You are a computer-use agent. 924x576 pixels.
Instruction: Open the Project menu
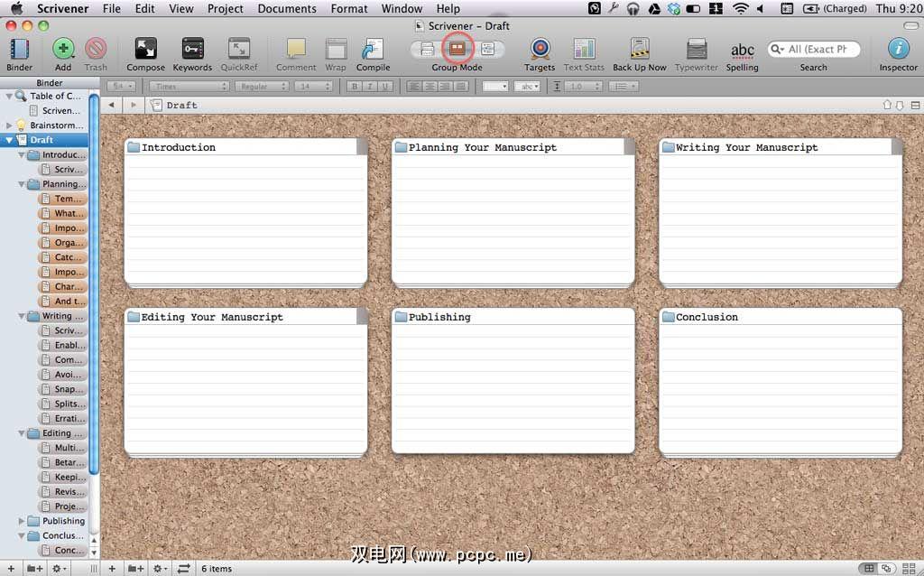[x=225, y=8]
